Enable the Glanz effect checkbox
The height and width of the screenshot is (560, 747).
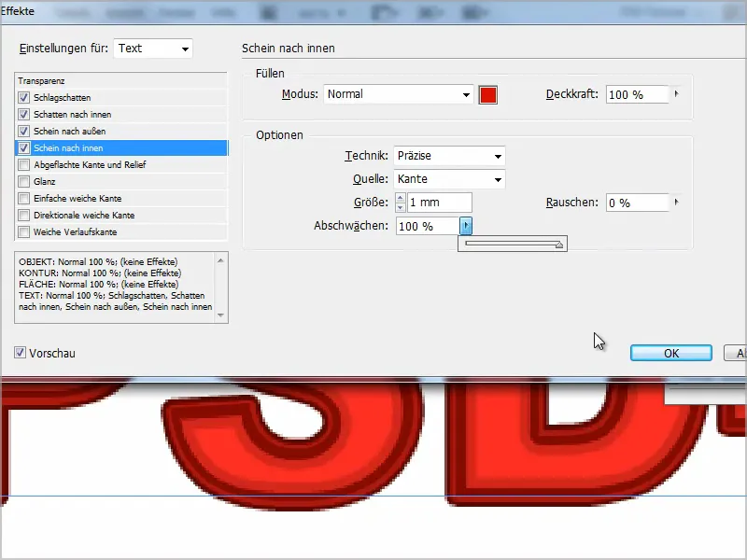[23, 181]
